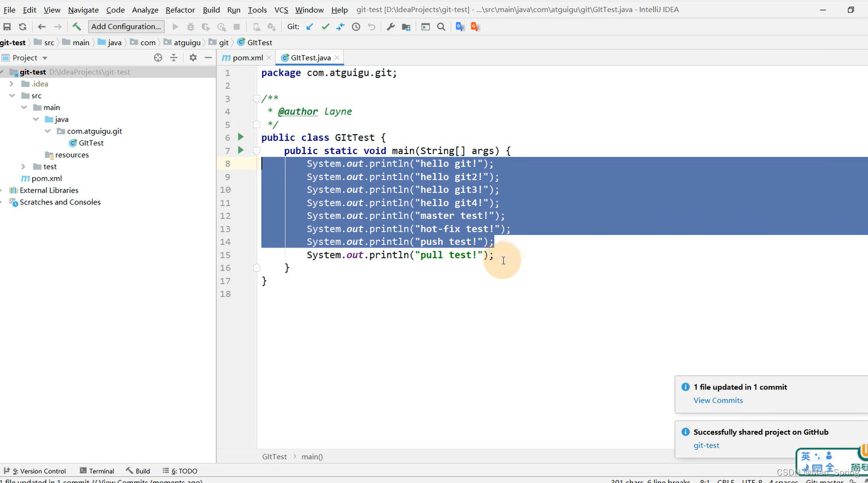Open the Navigate menu
Screen dimensions: 868x483
tap(83, 10)
